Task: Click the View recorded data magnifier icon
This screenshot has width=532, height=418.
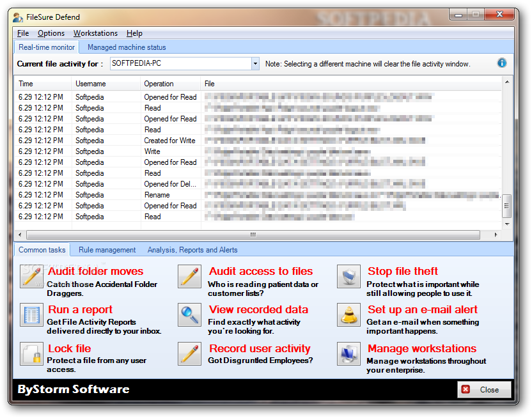Action: click(190, 314)
